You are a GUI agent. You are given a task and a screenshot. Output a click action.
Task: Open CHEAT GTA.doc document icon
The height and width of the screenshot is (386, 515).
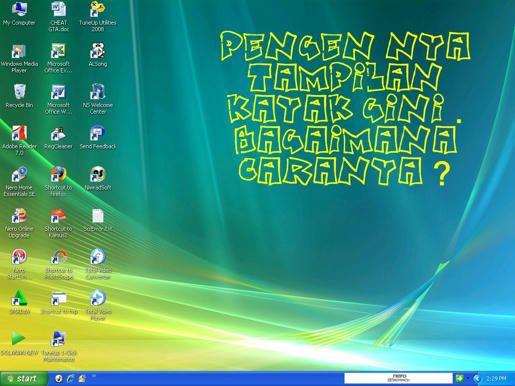tap(59, 16)
